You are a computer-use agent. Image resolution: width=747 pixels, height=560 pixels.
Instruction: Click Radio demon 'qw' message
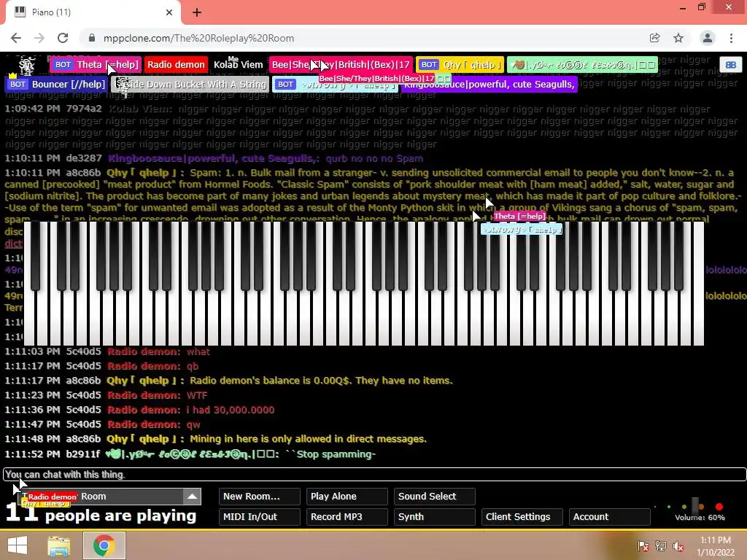193,424
